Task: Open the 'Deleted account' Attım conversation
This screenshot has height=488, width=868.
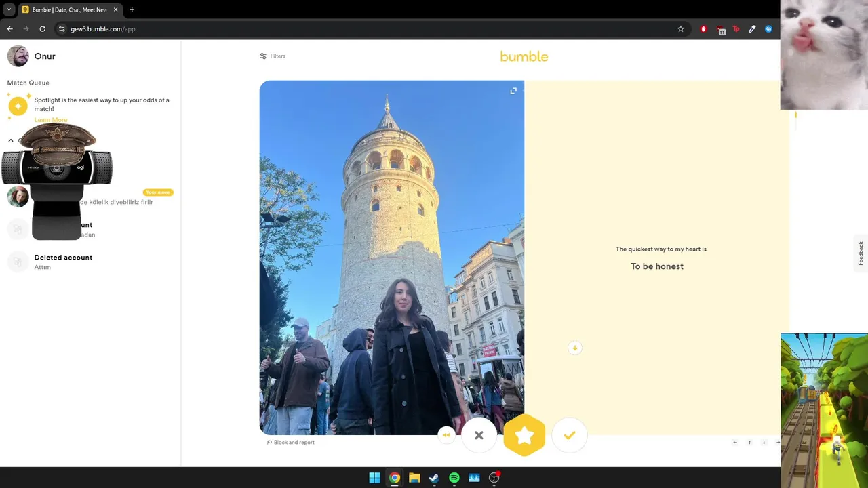Action: [x=90, y=262]
